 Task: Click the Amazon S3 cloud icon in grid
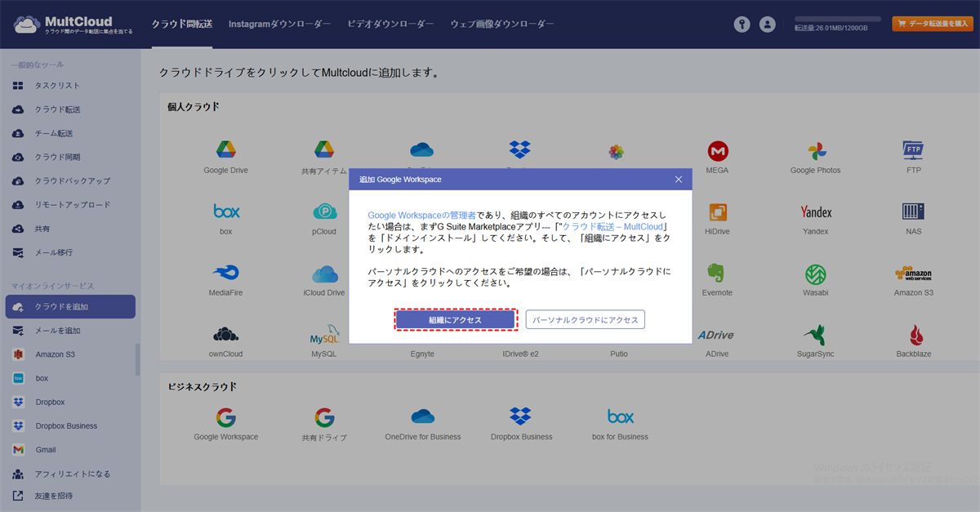coord(913,274)
